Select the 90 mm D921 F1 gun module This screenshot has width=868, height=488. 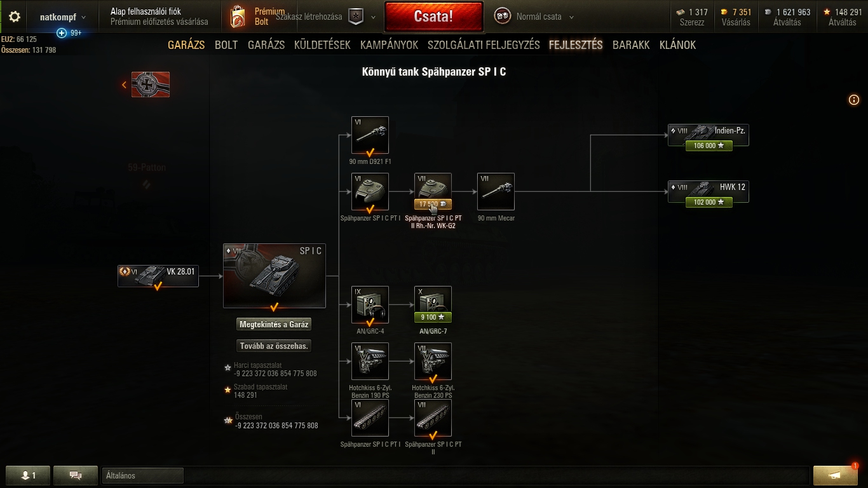tap(370, 135)
